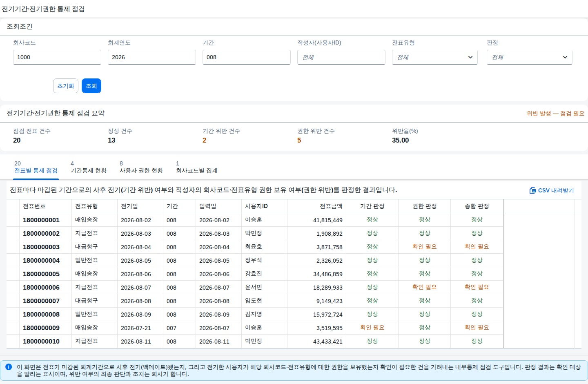Click 대금청구 in row 1800000007

(87, 301)
